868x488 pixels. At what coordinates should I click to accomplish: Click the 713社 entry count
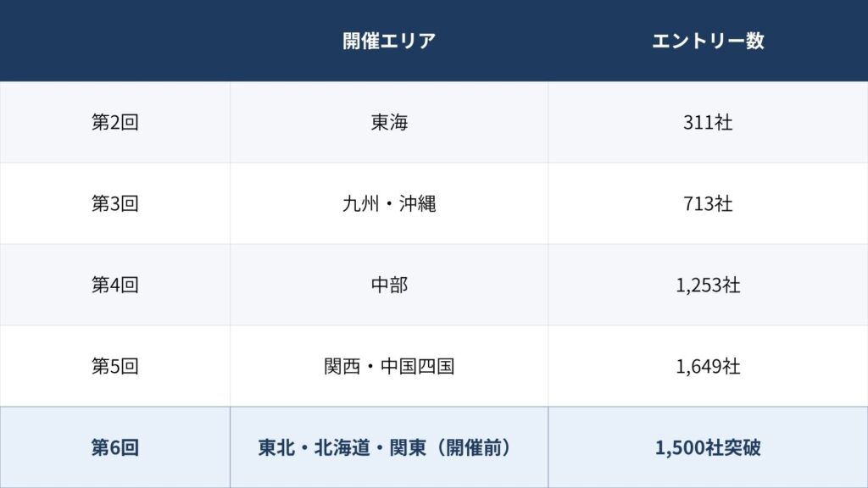[708, 203]
